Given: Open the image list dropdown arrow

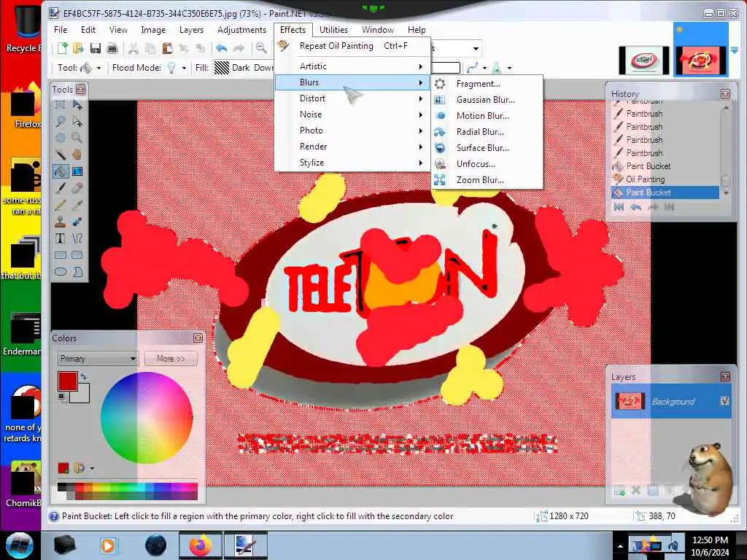Looking at the screenshot, I should pos(734,50).
